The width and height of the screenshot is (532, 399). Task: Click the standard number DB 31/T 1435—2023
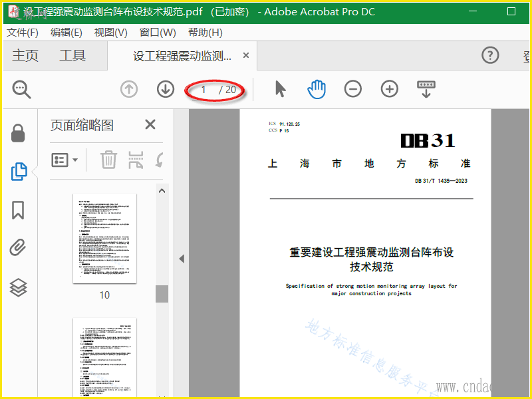[x=441, y=181]
